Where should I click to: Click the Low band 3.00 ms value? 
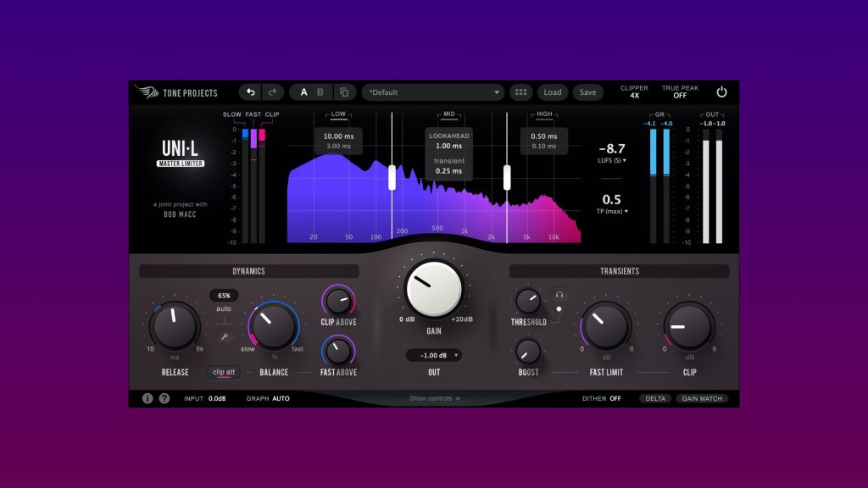[338, 146]
